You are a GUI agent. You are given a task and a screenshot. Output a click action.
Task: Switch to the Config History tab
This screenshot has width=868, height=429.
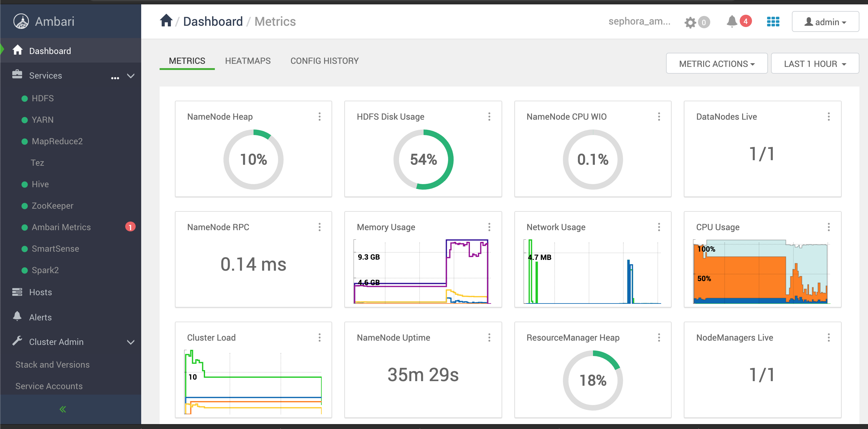coord(324,61)
